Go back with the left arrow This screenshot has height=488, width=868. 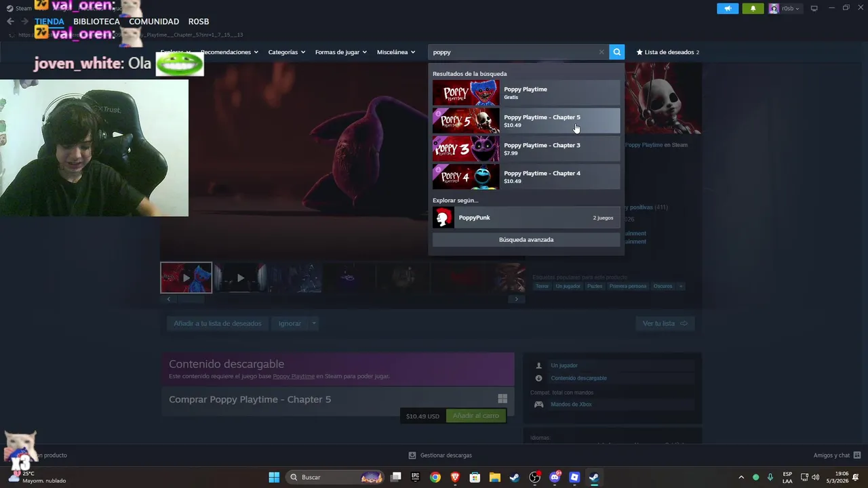pyautogui.click(x=10, y=21)
